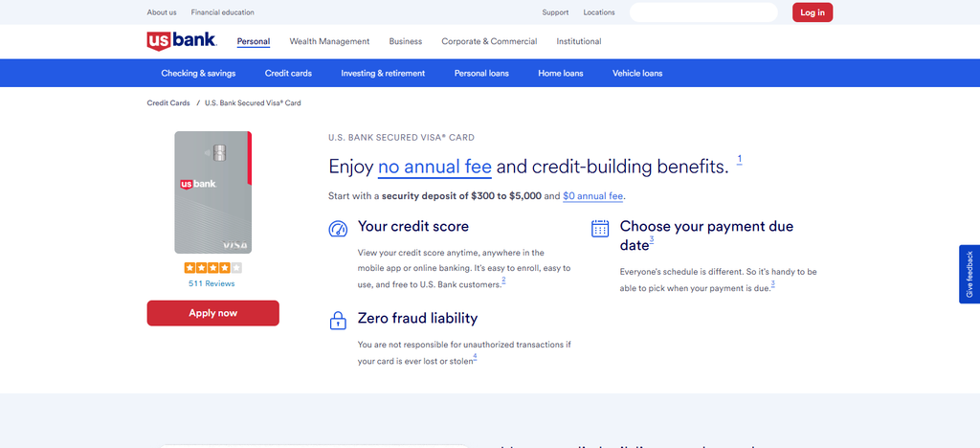This screenshot has width=980, height=448.
Task: Click footnote 2 after U.S. Bank customers
Action: tap(503, 280)
